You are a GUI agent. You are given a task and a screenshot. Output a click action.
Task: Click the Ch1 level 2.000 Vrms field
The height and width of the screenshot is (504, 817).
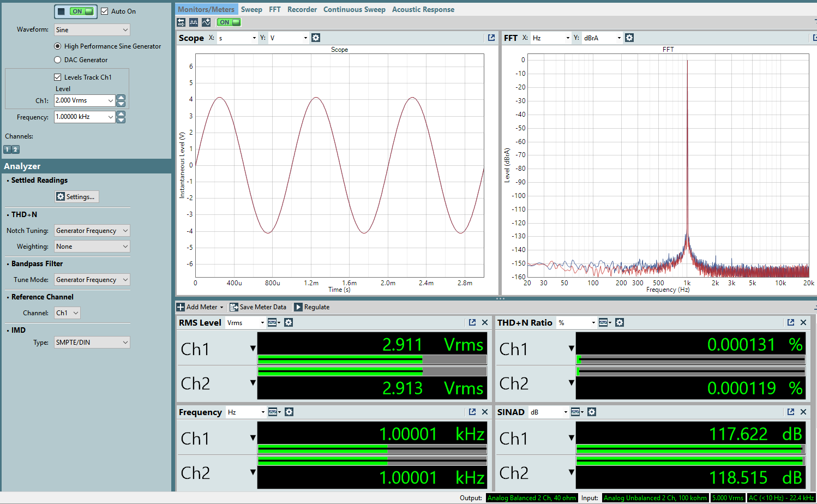point(85,100)
